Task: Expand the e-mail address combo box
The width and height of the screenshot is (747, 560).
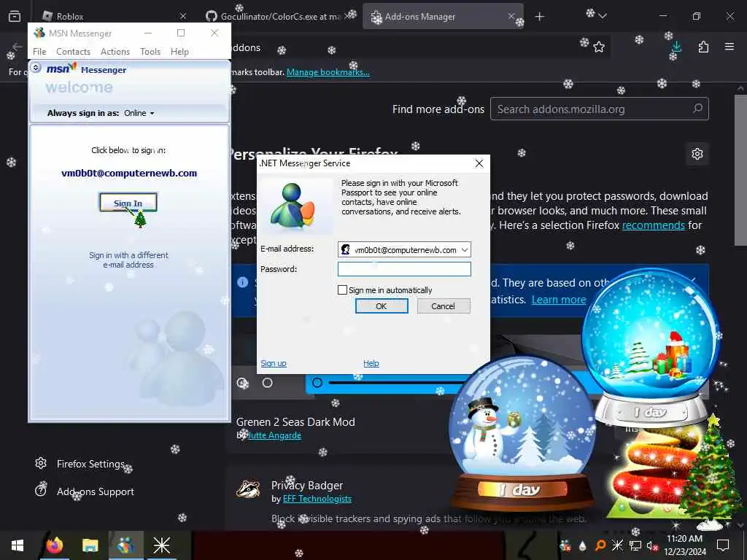Action: 465,250
